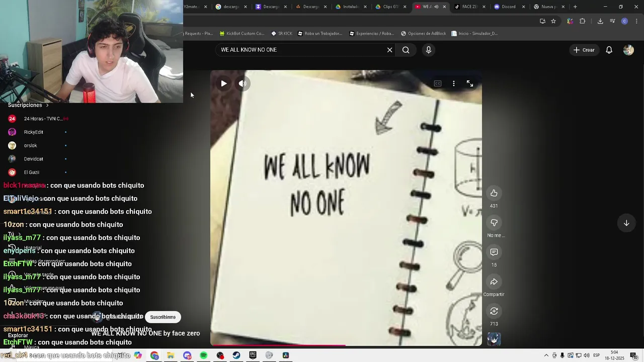This screenshot has width=644, height=362.
Task: Go to next Short with down arrow
Action: 626,223
